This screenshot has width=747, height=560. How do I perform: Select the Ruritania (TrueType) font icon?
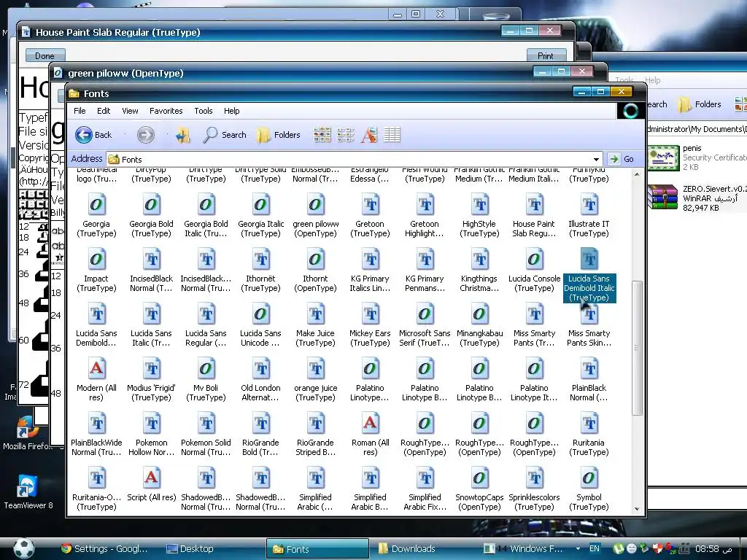[x=589, y=424]
